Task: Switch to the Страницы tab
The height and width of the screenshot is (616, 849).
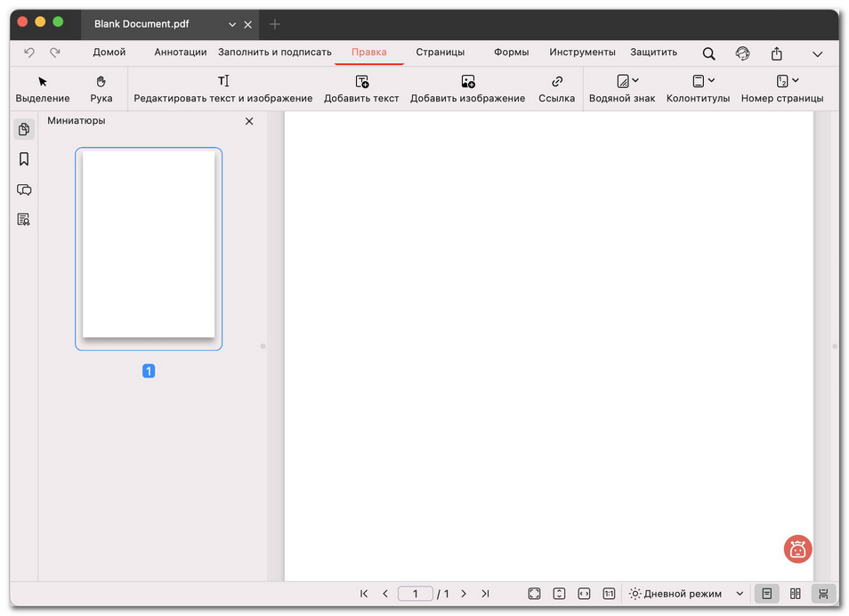Action: point(440,52)
